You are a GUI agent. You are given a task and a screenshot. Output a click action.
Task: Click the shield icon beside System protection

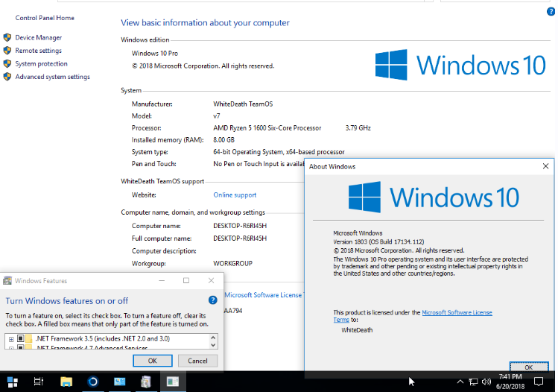(x=7, y=64)
